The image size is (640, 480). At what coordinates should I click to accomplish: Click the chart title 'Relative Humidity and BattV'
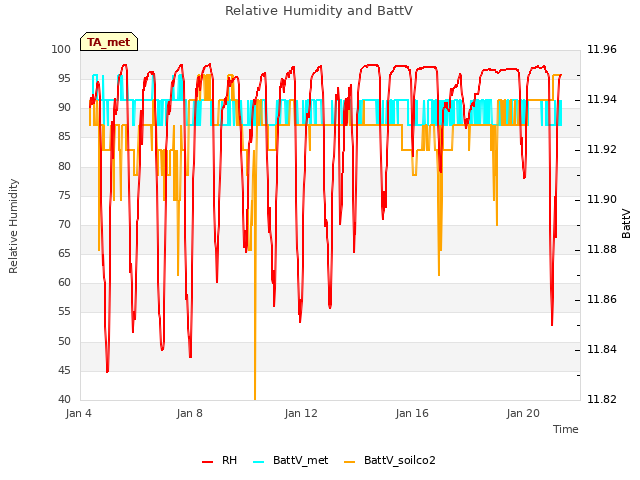pos(319,11)
